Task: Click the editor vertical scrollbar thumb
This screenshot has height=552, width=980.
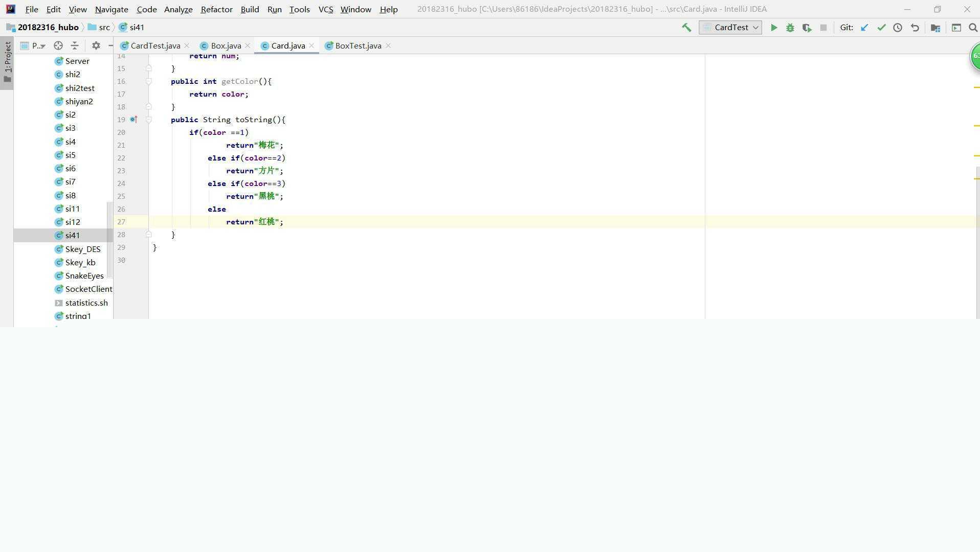Action: tap(977, 243)
